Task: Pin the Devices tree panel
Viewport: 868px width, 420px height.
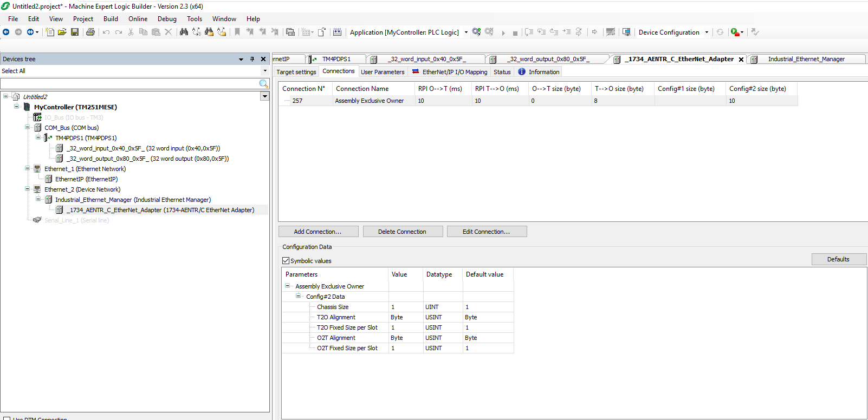Action: pyautogui.click(x=252, y=59)
